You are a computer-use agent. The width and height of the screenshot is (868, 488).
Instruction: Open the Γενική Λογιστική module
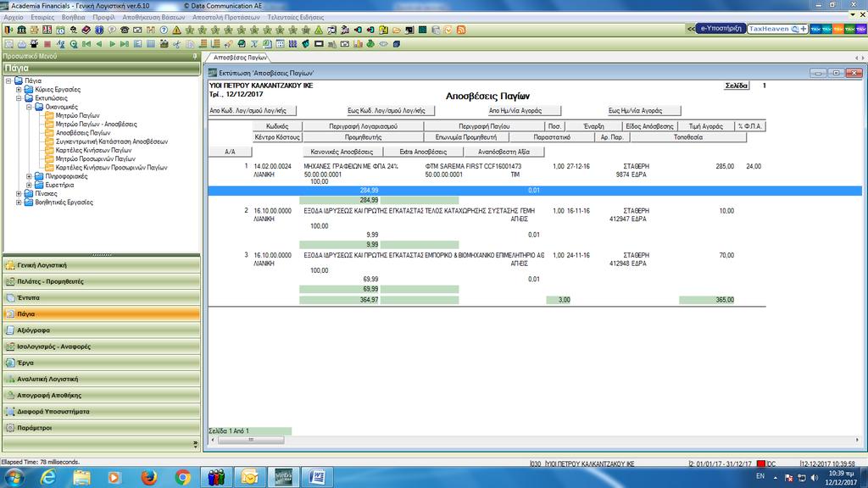point(102,265)
